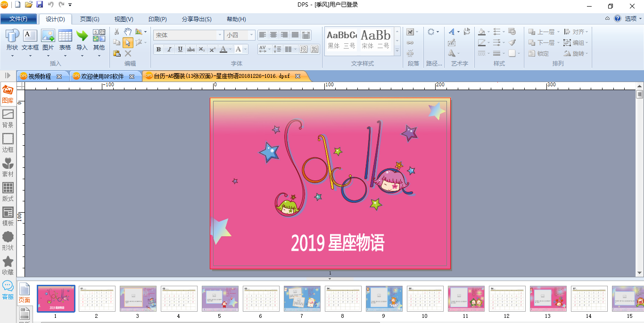644x323 pixels.
Task: Apply the 黑体 三号 text style
Action: [341, 41]
